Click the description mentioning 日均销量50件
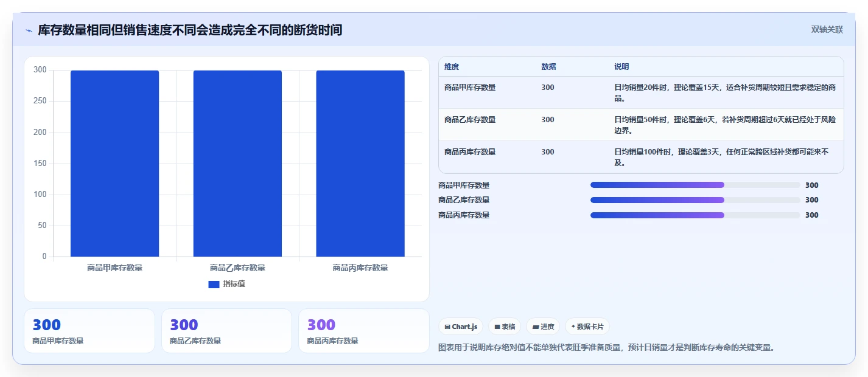868x377 pixels. pyautogui.click(x=725, y=125)
